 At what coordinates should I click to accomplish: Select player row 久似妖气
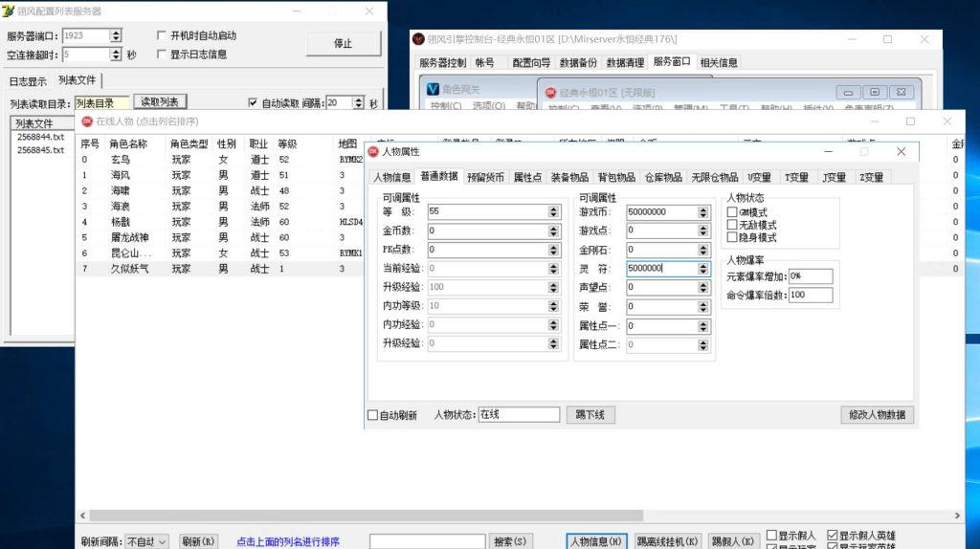(219, 269)
